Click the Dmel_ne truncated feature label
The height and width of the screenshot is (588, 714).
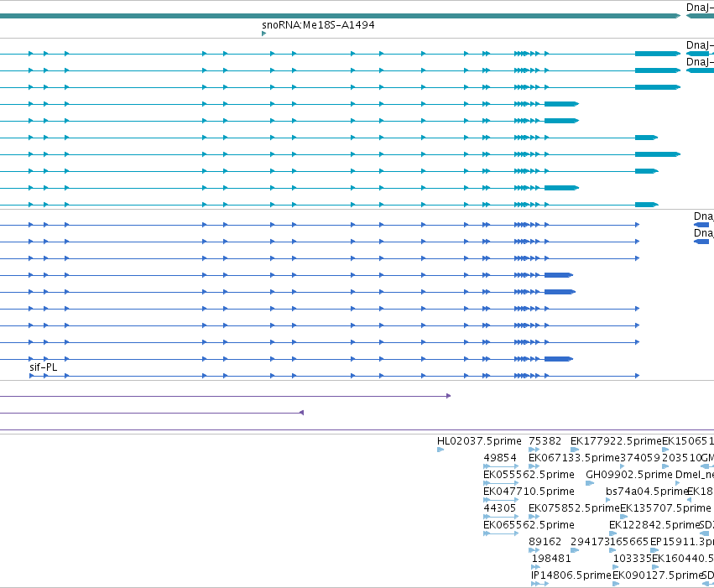click(695, 475)
